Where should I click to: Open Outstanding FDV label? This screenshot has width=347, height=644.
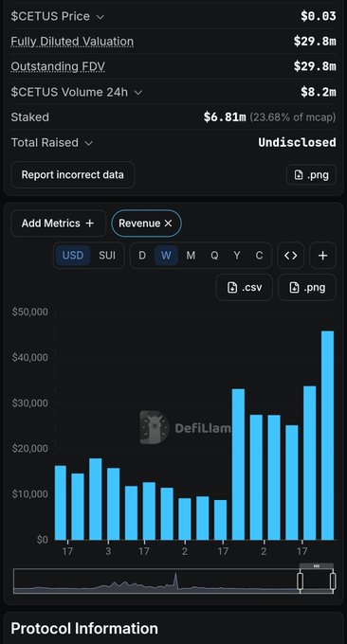click(x=58, y=66)
